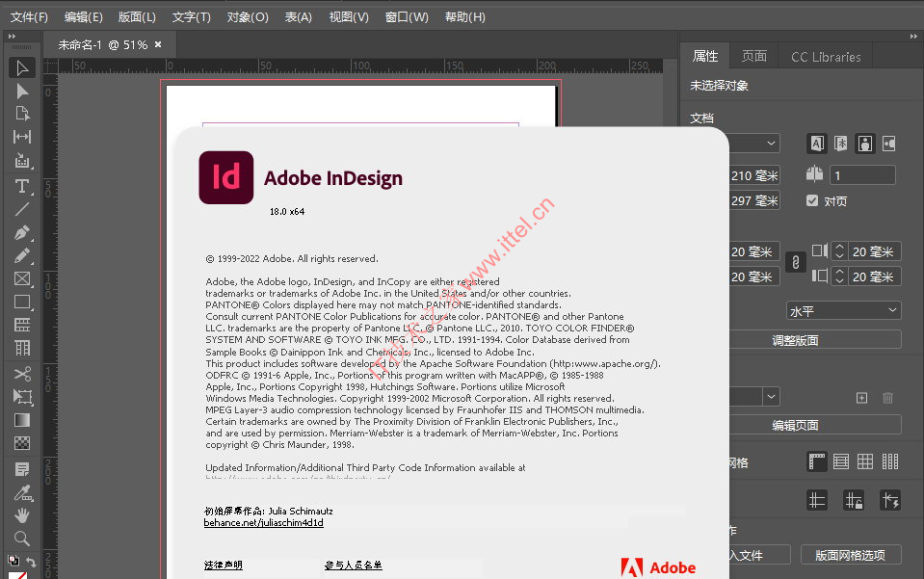Select the Scissors tool
This screenshot has height=579, width=924.
tap(22, 374)
